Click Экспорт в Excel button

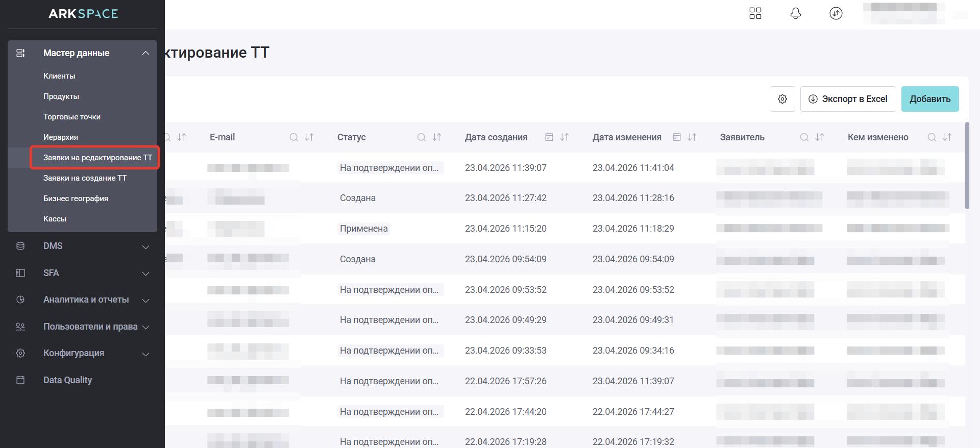tap(848, 99)
